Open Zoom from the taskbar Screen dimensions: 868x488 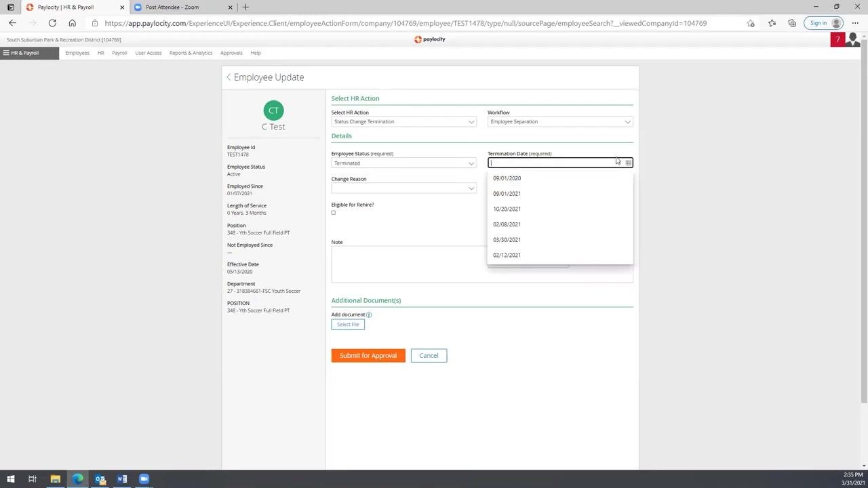pos(144,479)
